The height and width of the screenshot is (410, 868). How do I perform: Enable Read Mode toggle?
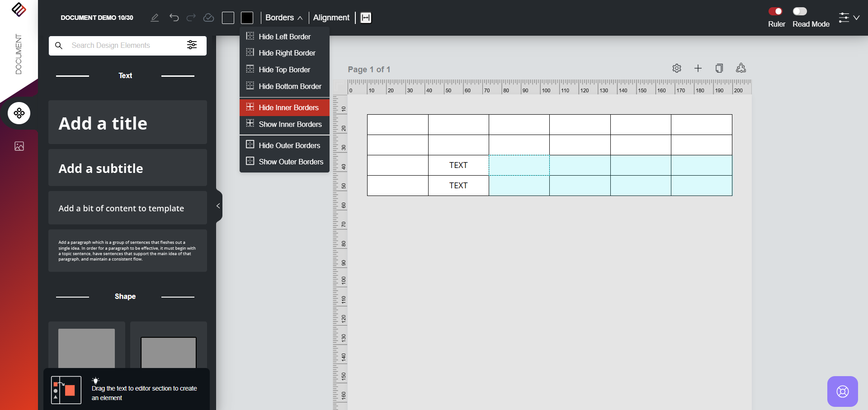pos(800,11)
